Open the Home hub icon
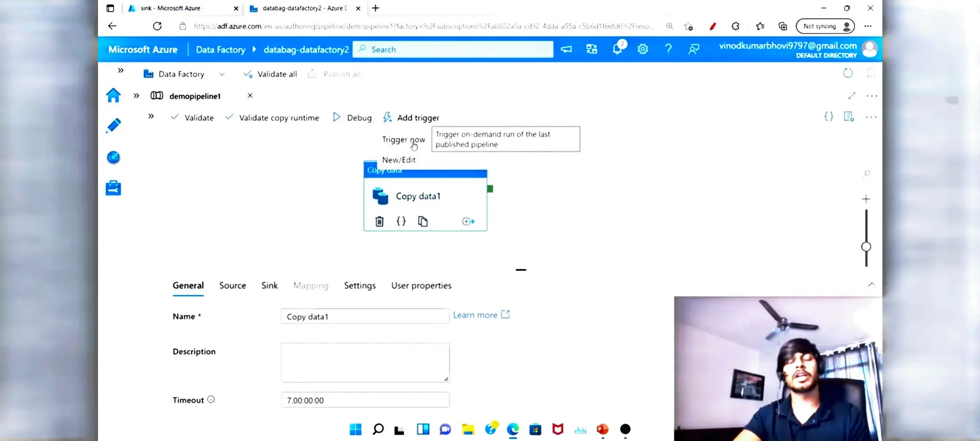 click(x=113, y=95)
